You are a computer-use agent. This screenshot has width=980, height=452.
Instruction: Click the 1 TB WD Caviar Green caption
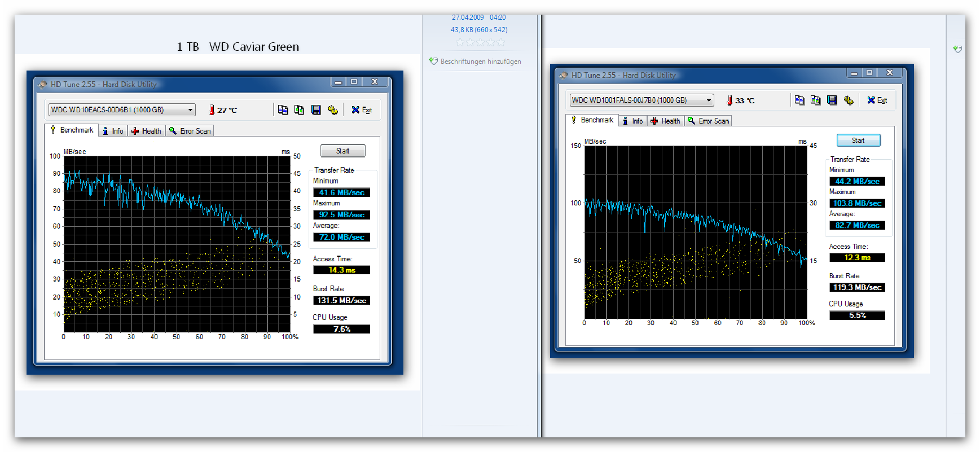238,47
